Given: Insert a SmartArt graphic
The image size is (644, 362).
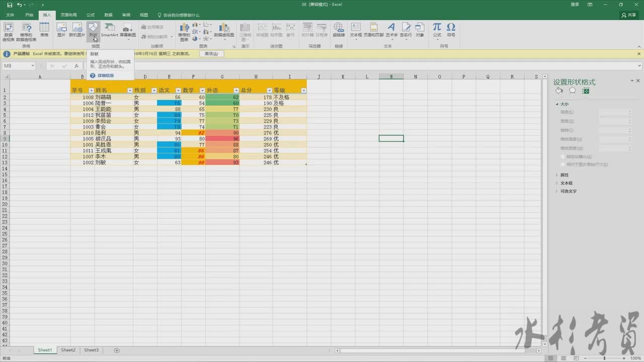Looking at the screenshot, I should [x=109, y=30].
